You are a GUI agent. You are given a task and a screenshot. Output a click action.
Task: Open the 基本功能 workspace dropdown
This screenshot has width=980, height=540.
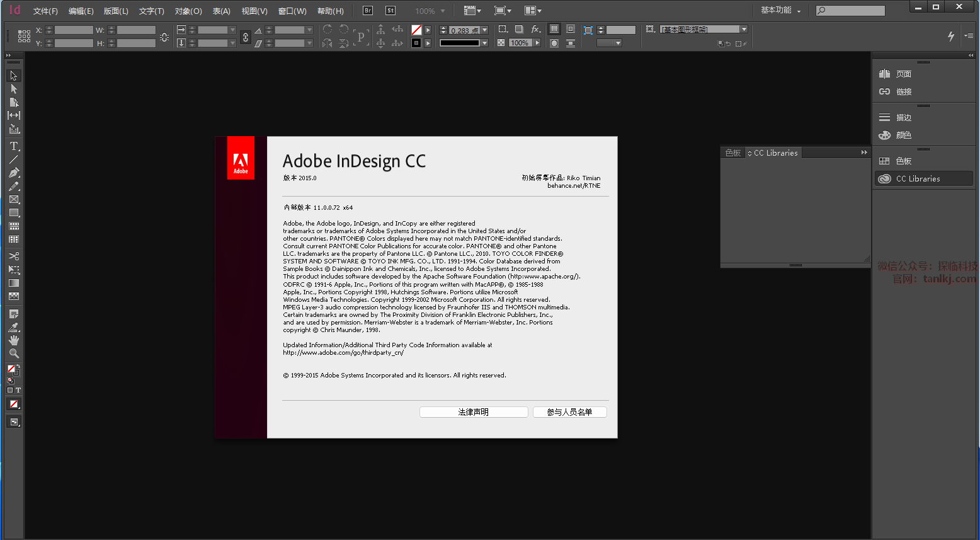(x=780, y=11)
